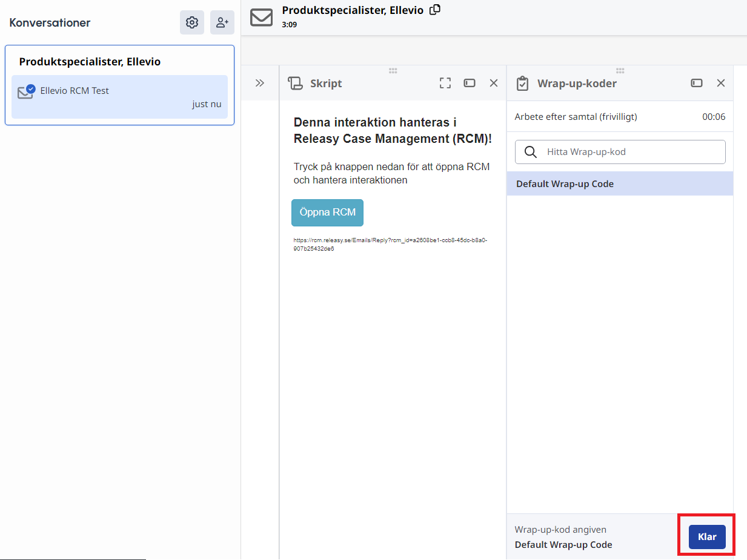Click the Produktspecialister, Ellevio conversation card title

coord(90,62)
